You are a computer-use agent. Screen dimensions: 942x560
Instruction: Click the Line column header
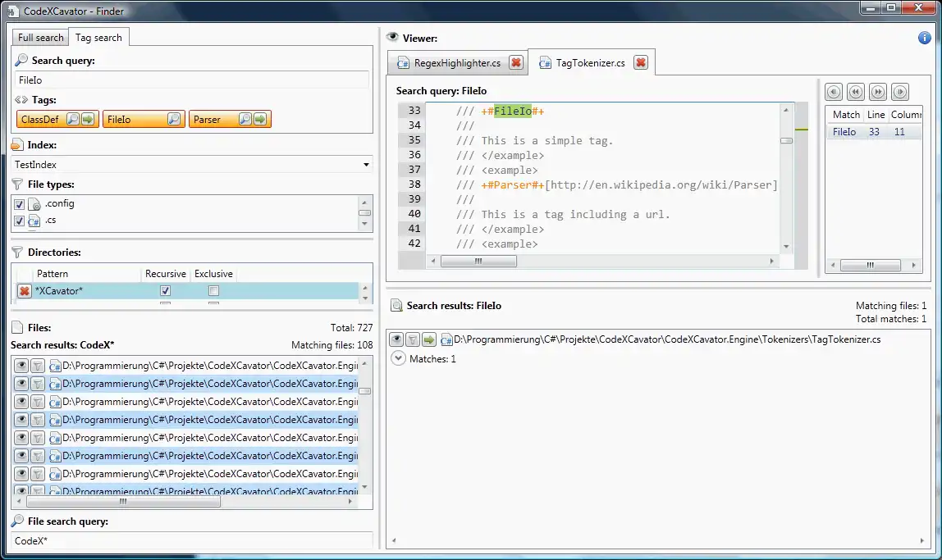point(876,115)
